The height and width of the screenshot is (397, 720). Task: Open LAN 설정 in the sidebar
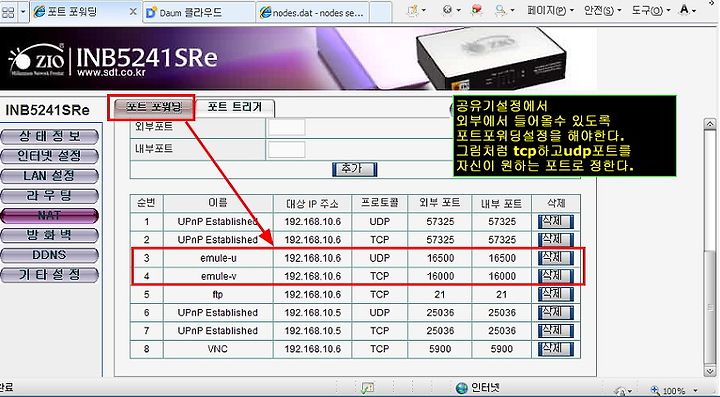(50, 176)
